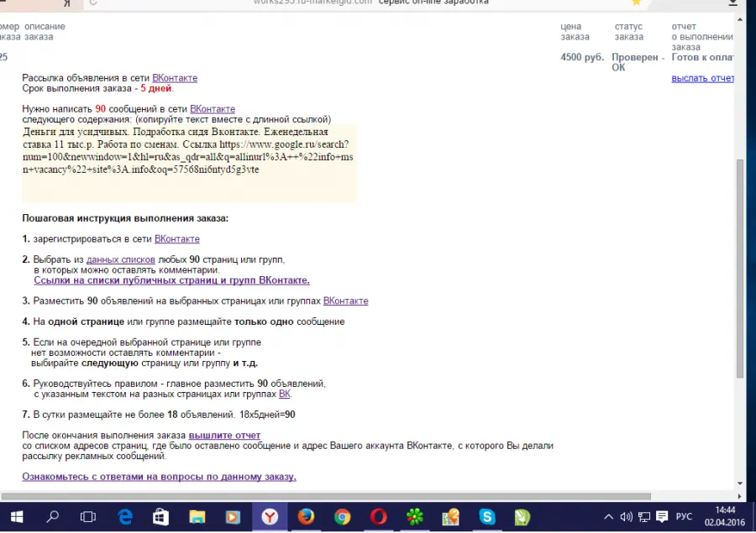Open the Action Center notifications icon
Image resolution: width=756 pixels, height=533 pixels.
(x=662, y=517)
